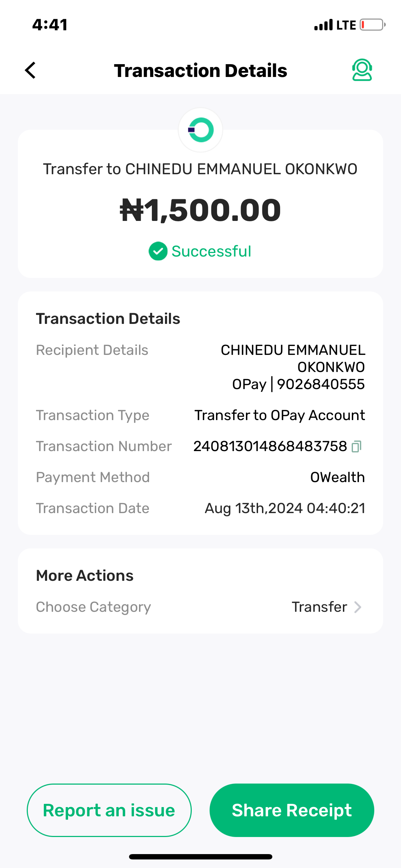Tap the Successful status text
This screenshot has width=401, height=868.
211,251
